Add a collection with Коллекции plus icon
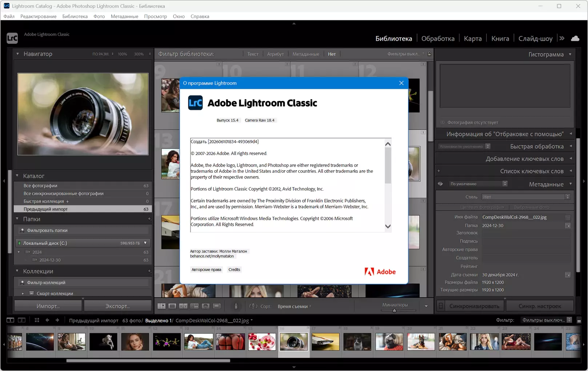Viewport: 588px width, 371px height. [149, 271]
